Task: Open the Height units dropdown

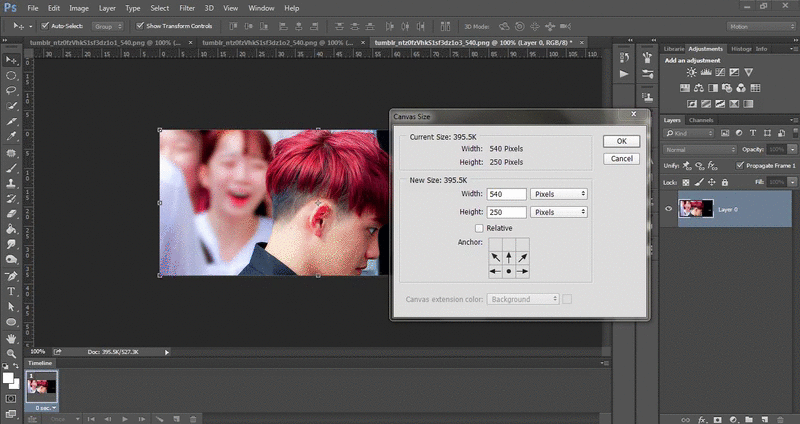Action: (x=558, y=212)
